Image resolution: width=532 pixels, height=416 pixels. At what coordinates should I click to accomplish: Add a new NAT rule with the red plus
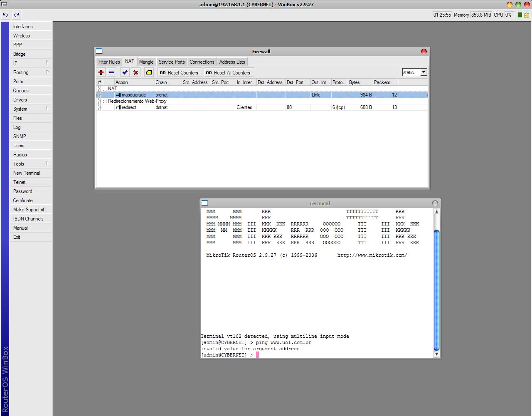point(101,72)
